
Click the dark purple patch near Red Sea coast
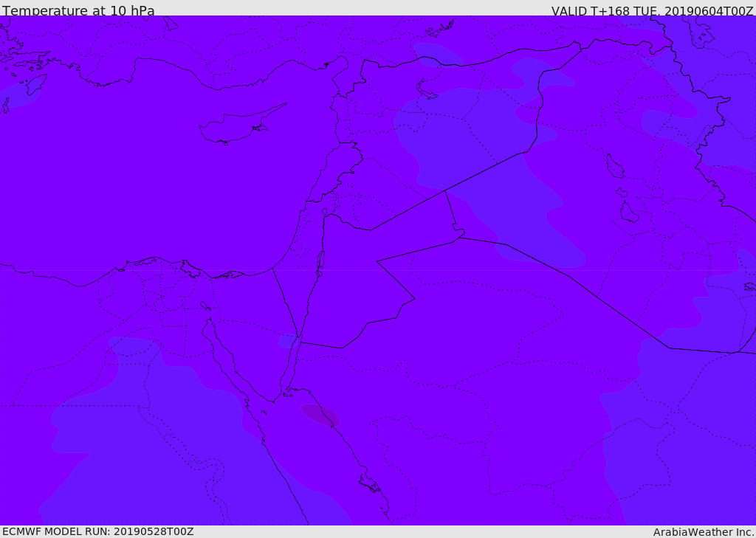320,415
